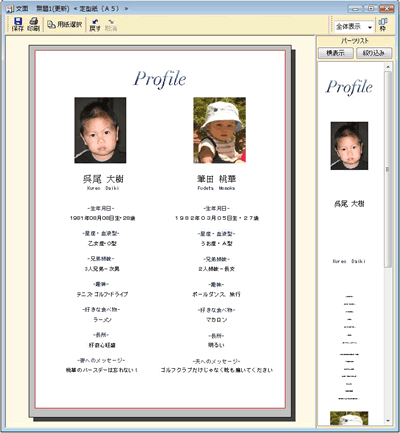Click the 印刷 print icon
Viewport: 400px width, 433px height.
click(x=33, y=25)
